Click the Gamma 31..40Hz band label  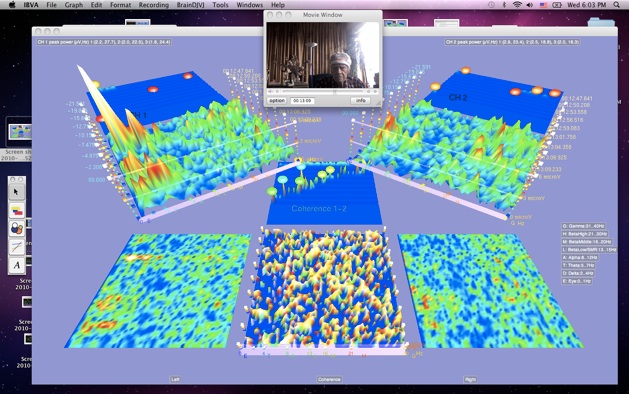coord(583,226)
